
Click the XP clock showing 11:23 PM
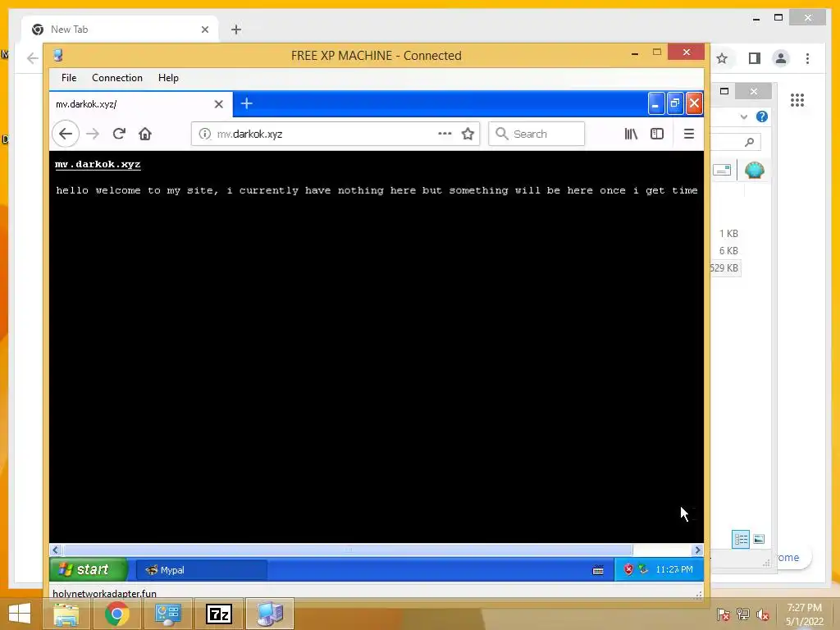[674, 569]
